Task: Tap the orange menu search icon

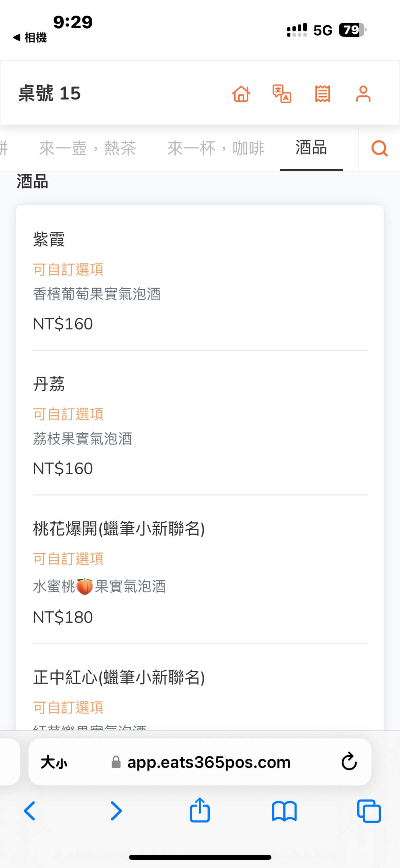Action: 379,148
